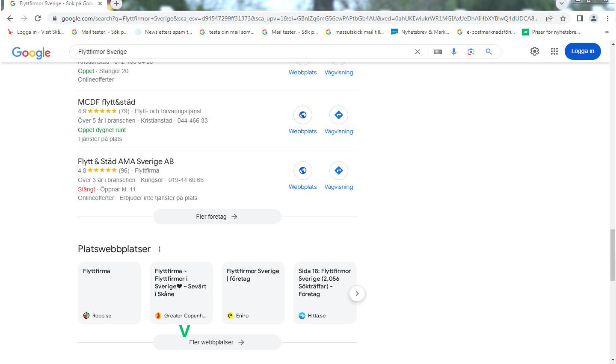The width and height of the screenshot is (616, 364).
Task: Open the Eniro Flyttfirmor Sverige card
Action: (x=253, y=293)
